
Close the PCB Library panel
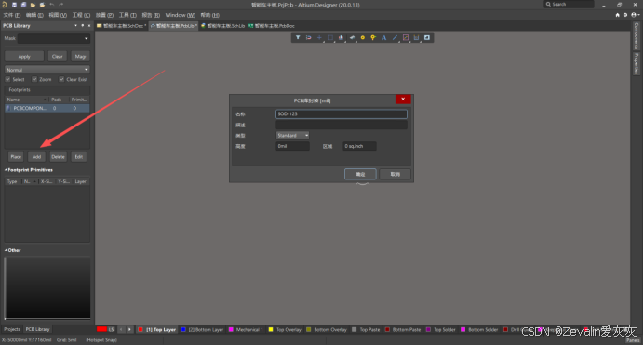pyautogui.click(x=89, y=25)
